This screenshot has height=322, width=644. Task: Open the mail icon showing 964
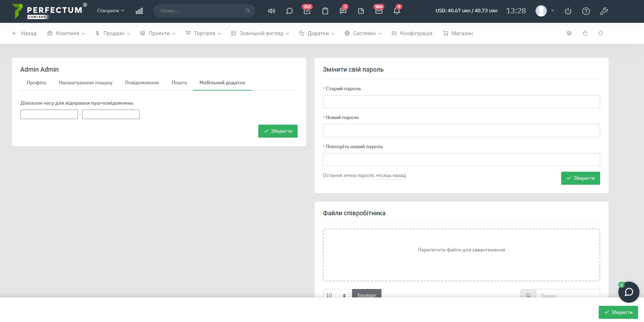coord(379,11)
